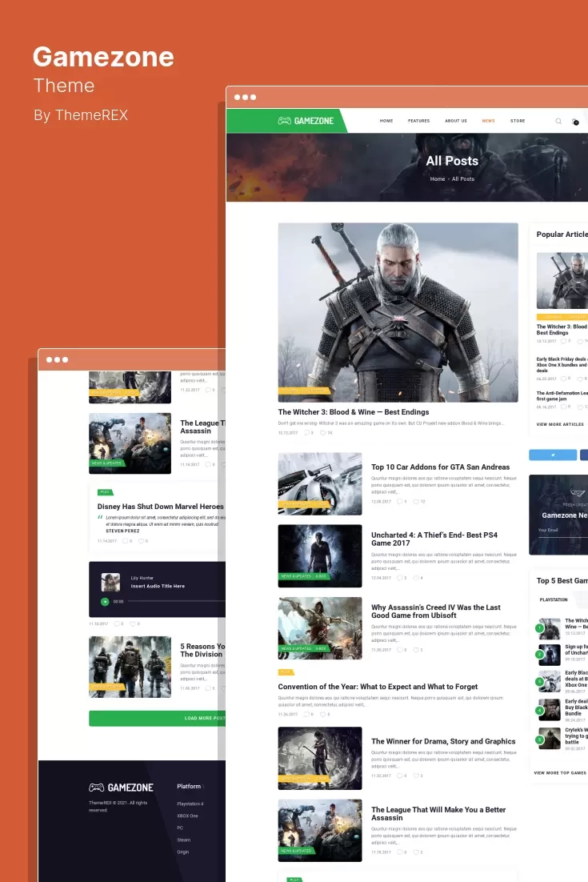This screenshot has width=588, height=882.
Task: Open The Witcher 3: Blood & Wine main headline
Action: (354, 412)
